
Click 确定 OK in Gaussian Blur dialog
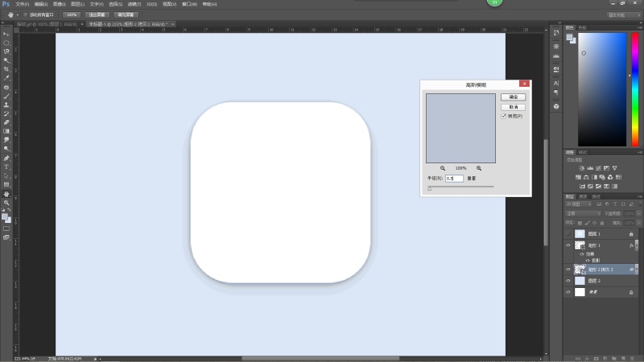[513, 97]
